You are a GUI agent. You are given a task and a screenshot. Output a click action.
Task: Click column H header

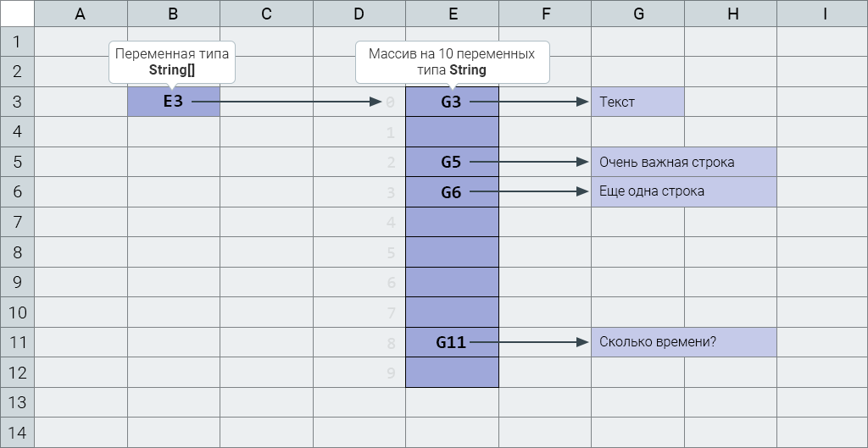731,14
